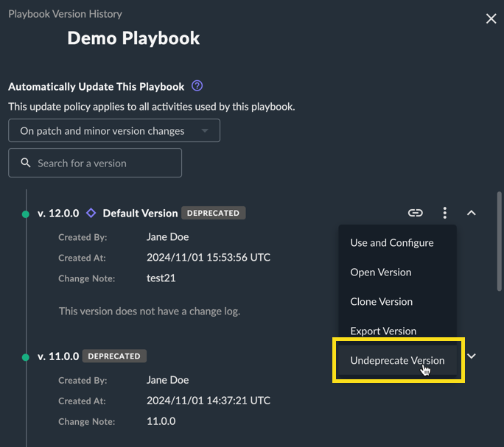Click the green timeline dot for v. 12.0.0
This screenshot has width=504, height=447.
click(26, 214)
